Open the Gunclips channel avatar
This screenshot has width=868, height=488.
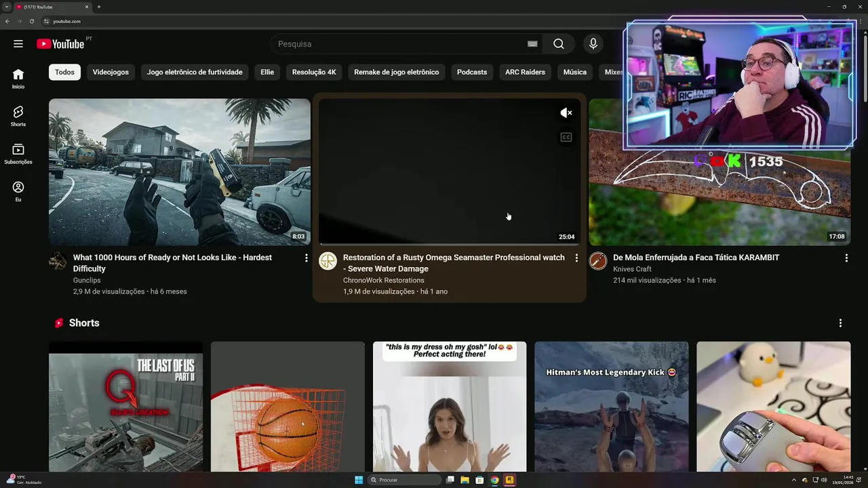(58, 261)
